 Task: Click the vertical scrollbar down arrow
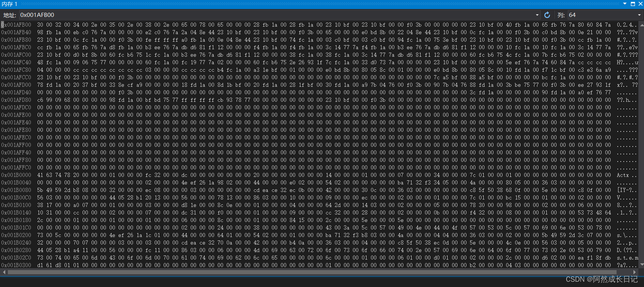tap(641, 265)
